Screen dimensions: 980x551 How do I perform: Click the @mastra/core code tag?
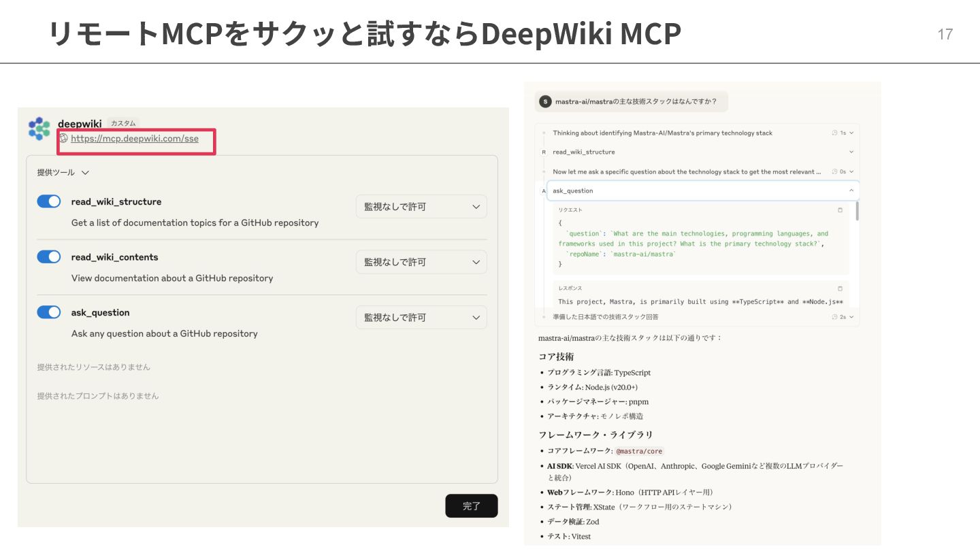coord(639,451)
